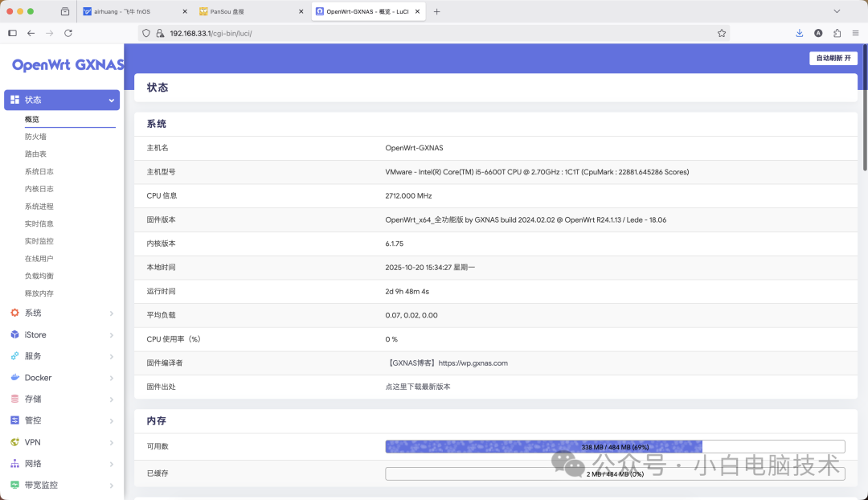List all tabs dropdown arrow
The width and height of the screenshot is (868, 500).
(837, 11)
